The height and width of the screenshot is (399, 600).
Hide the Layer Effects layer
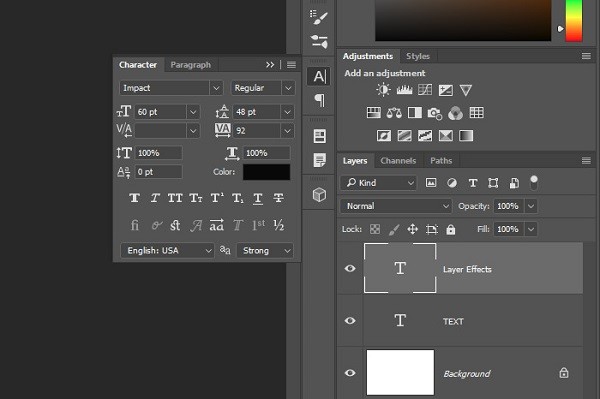[x=350, y=269]
